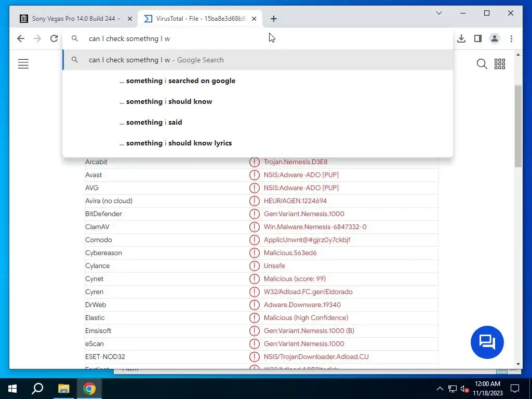Open VirusTotal hamburger menu
The width and height of the screenshot is (532, 399).
(x=23, y=64)
